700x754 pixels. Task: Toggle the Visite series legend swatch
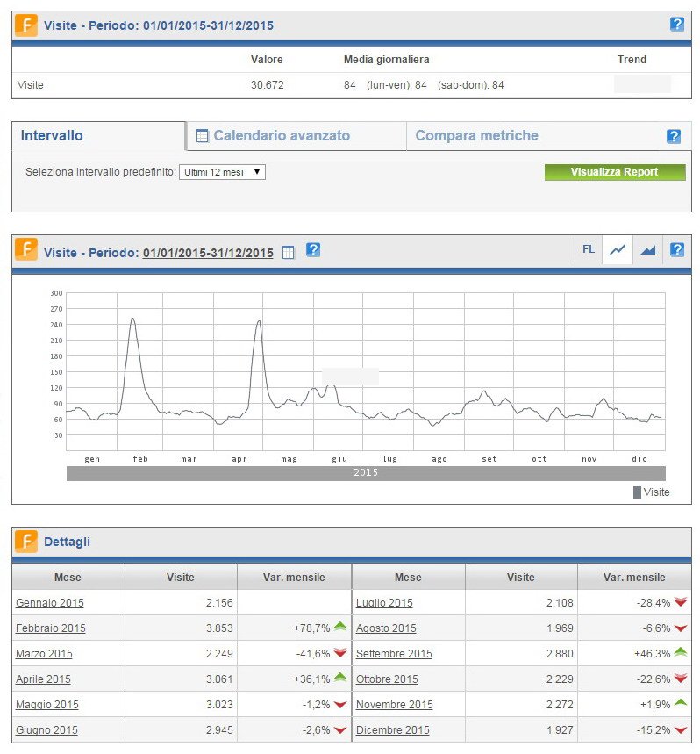[637, 492]
